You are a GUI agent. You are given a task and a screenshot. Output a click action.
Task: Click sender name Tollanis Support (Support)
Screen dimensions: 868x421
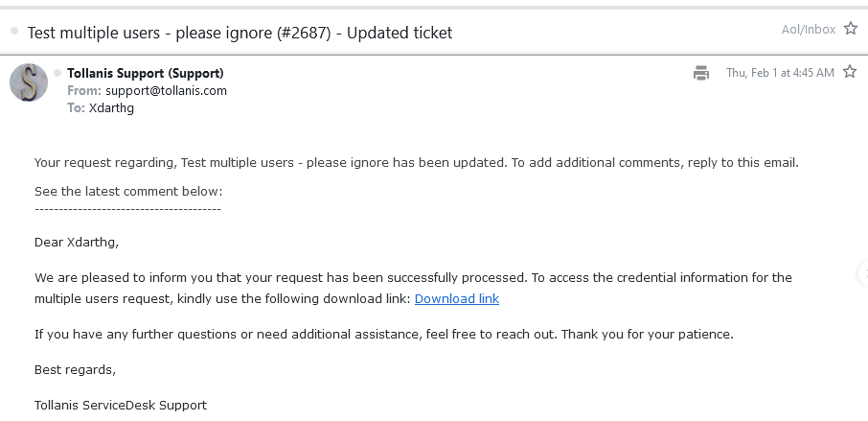(x=145, y=73)
